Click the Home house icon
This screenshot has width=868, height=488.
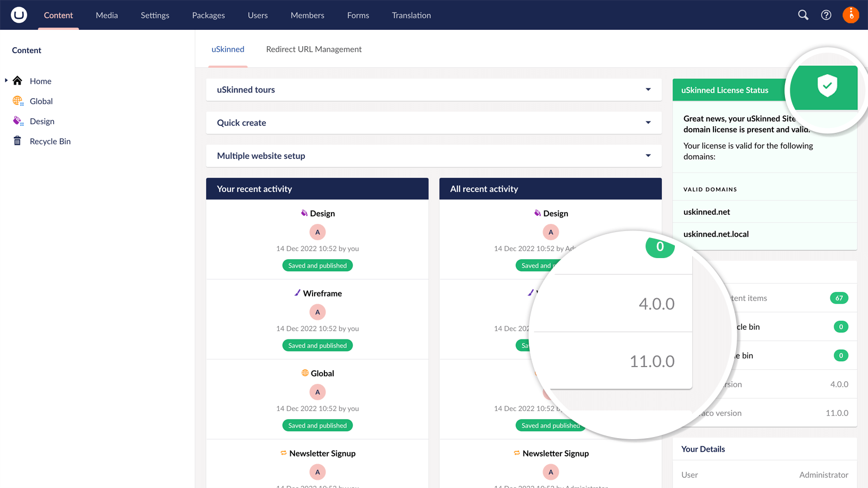(17, 80)
